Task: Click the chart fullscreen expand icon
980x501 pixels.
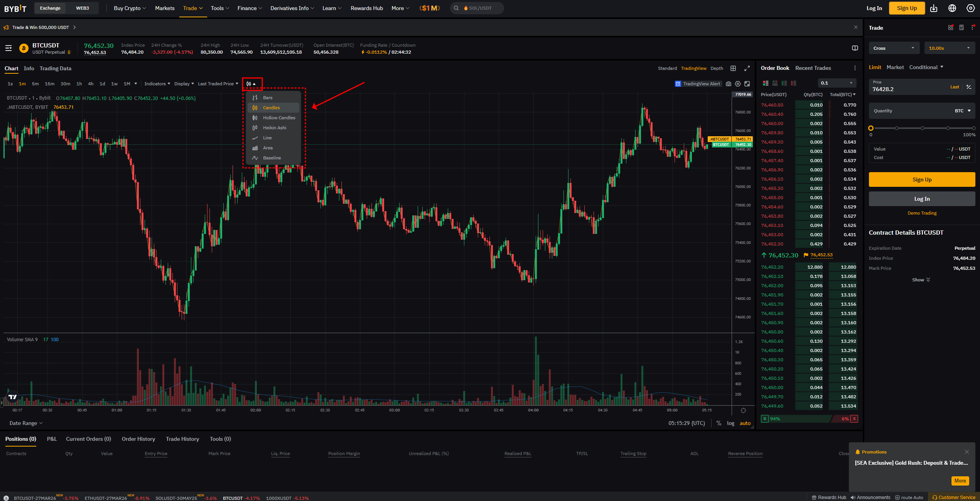Action: point(747,68)
